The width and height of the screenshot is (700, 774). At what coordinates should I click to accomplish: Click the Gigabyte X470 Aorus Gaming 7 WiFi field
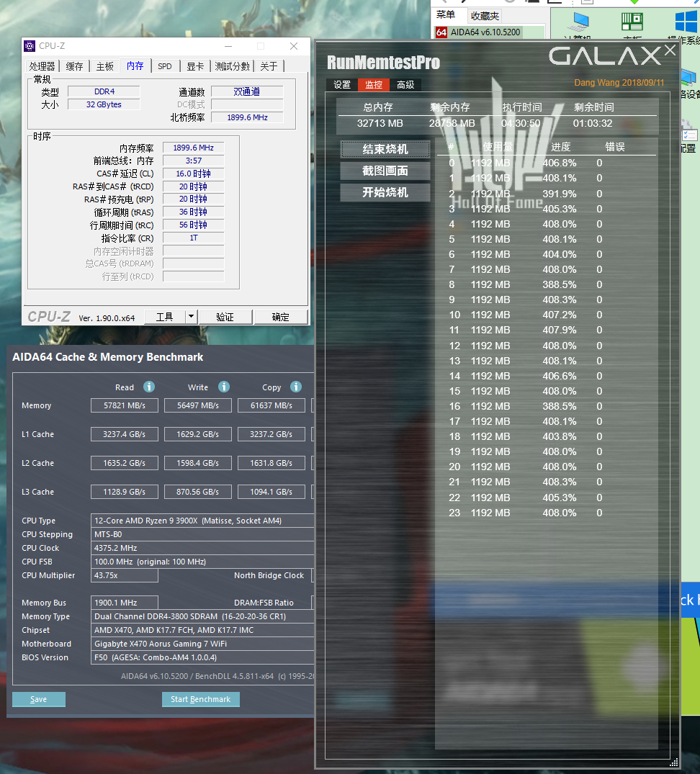click(x=202, y=644)
